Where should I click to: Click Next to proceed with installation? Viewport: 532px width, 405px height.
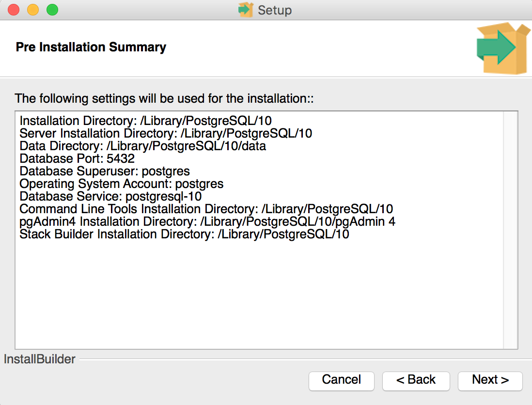[490, 380]
